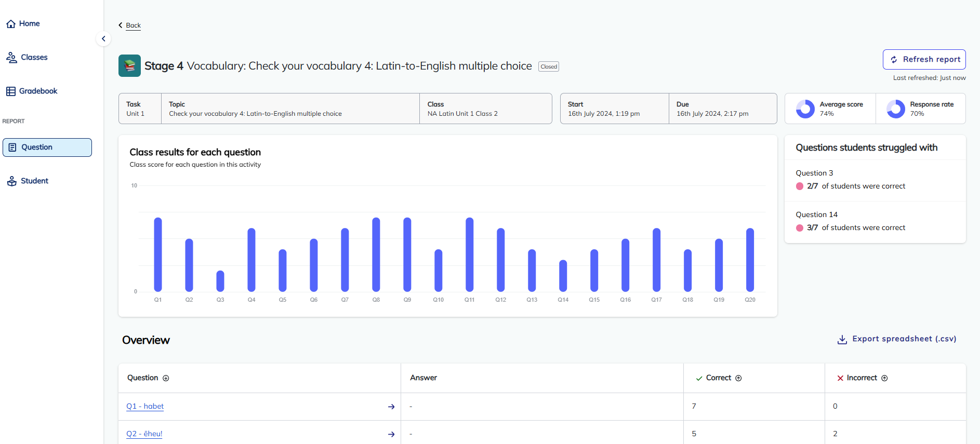
Task: Click the Average score donut chart
Action: [805, 109]
